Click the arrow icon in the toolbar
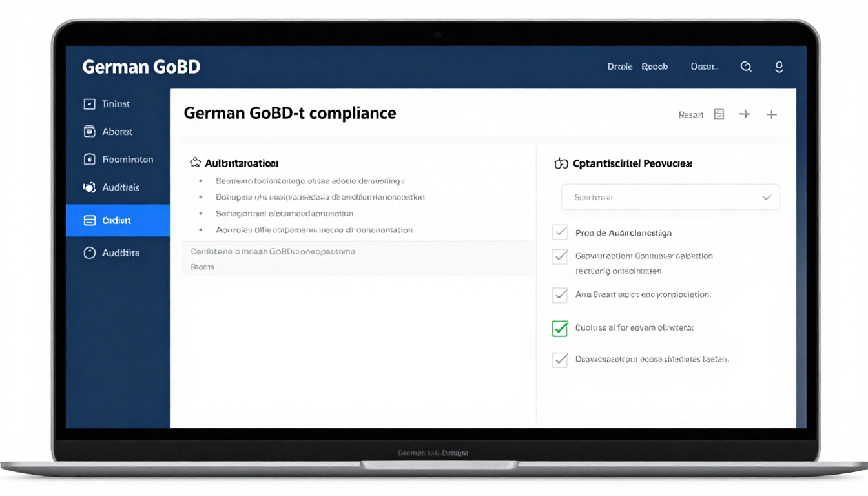The height and width of the screenshot is (496, 868). coord(745,114)
